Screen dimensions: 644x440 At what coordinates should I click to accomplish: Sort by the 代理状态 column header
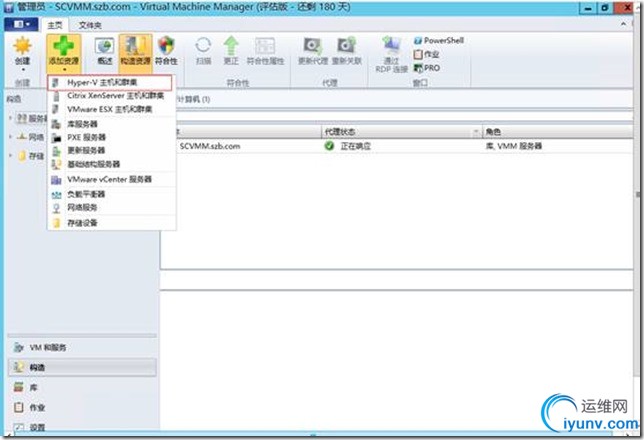coord(401,132)
